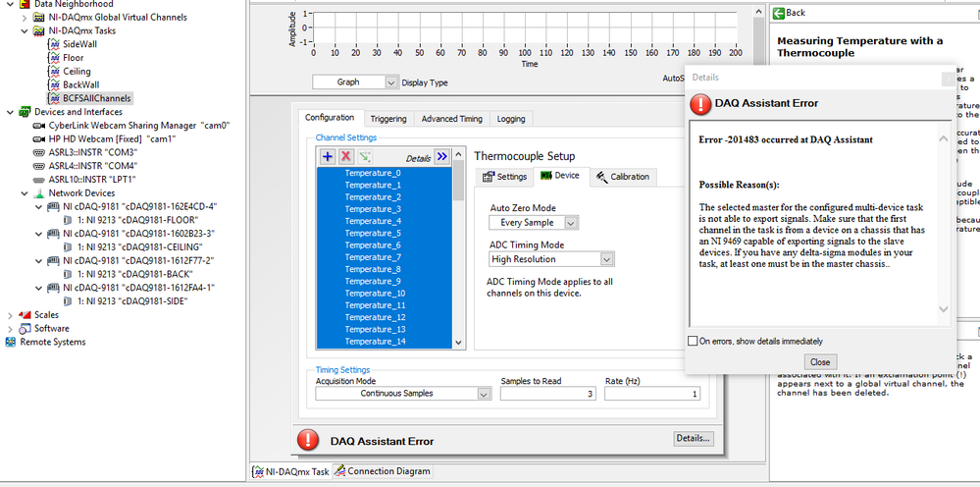Select the Device tab in Thermocouple Setup
The image size is (980, 487).
[x=560, y=176]
